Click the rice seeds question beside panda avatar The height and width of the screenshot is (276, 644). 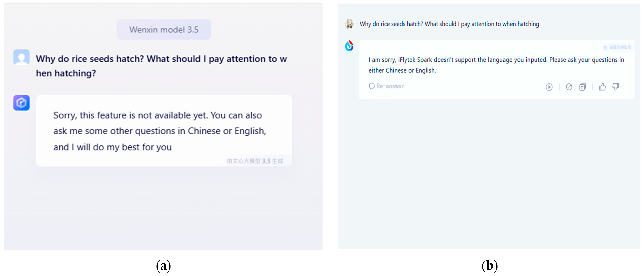[449, 24]
